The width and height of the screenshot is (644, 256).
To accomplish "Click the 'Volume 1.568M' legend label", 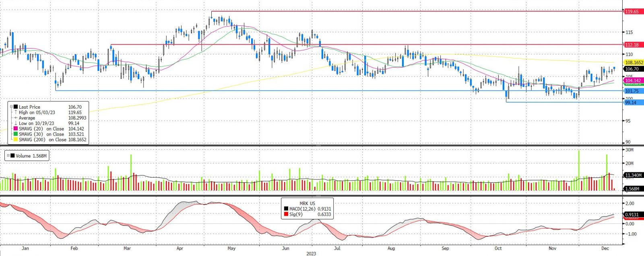I will (31, 156).
